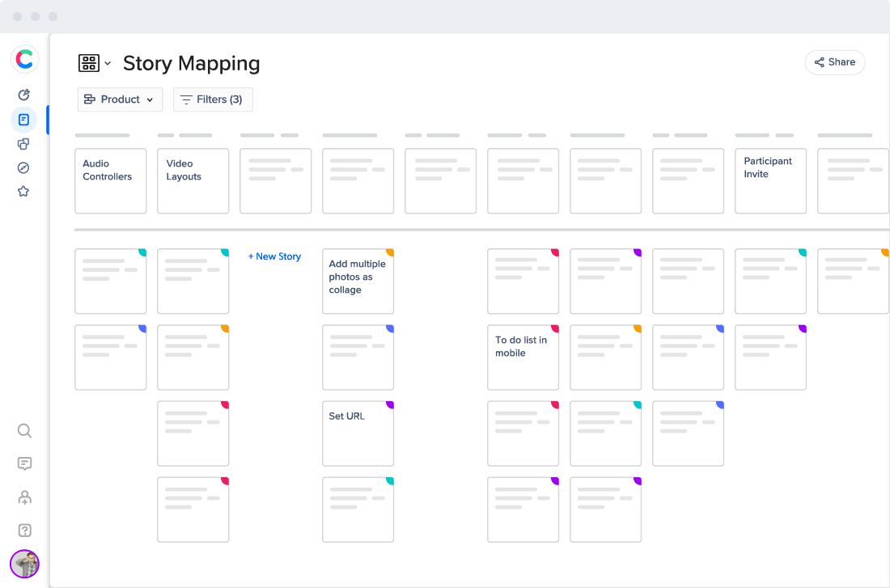Screen dimensions: 890x588
Task: Open the Video Layouts card
Action: (x=193, y=180)
